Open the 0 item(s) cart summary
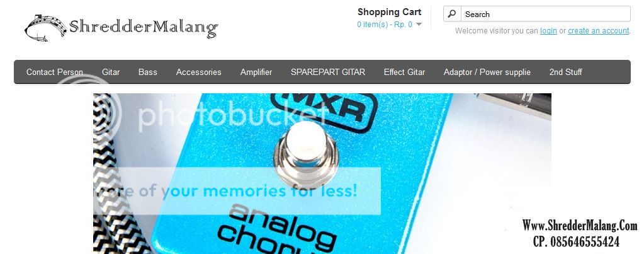 click(x=385, y=25)
